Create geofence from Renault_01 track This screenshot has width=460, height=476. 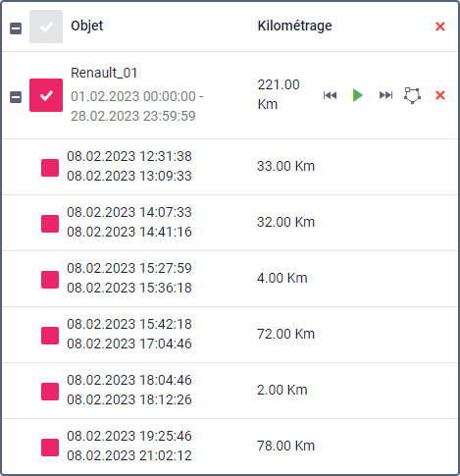[x=412, y=95]
